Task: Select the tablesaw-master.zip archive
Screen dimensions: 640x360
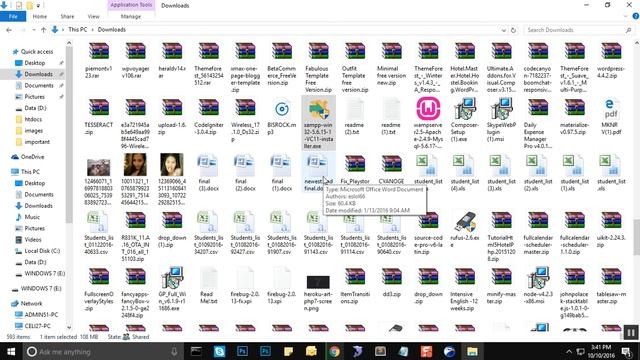Action: pyautogui.click(x=611, y=285)
